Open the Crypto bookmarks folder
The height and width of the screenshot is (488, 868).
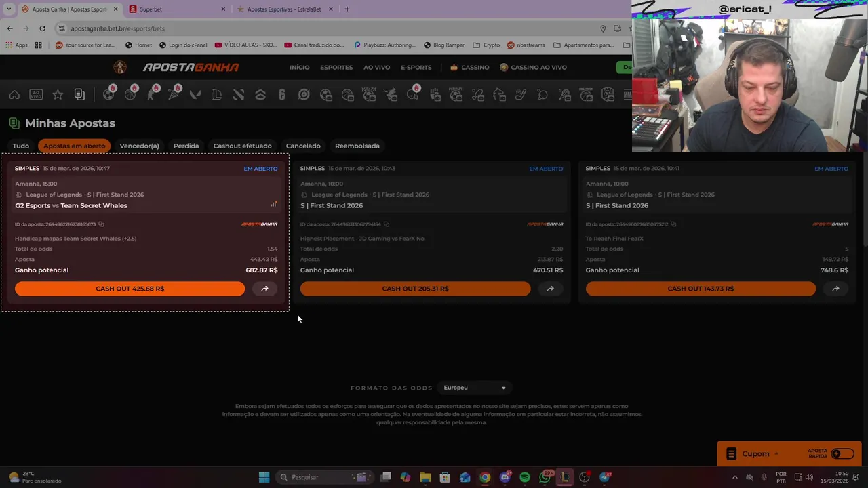[486, 45]
